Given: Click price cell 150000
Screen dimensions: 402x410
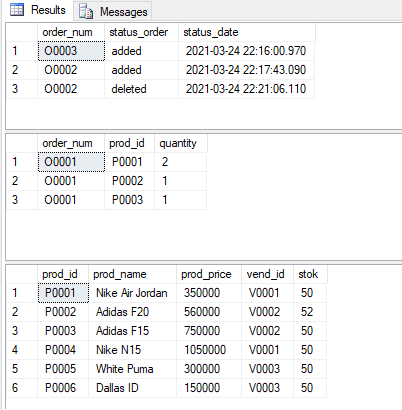Looking at the screenshot, I should click(x=209, y=388).
